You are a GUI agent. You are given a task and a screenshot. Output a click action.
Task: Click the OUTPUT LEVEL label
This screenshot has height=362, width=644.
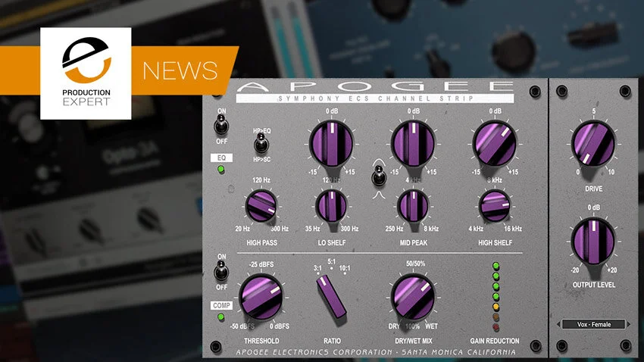(x=594, y=285)
